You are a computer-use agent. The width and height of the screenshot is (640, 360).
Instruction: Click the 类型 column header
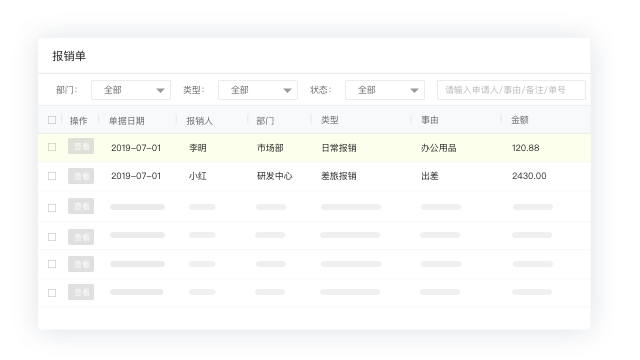coord(330,120)
